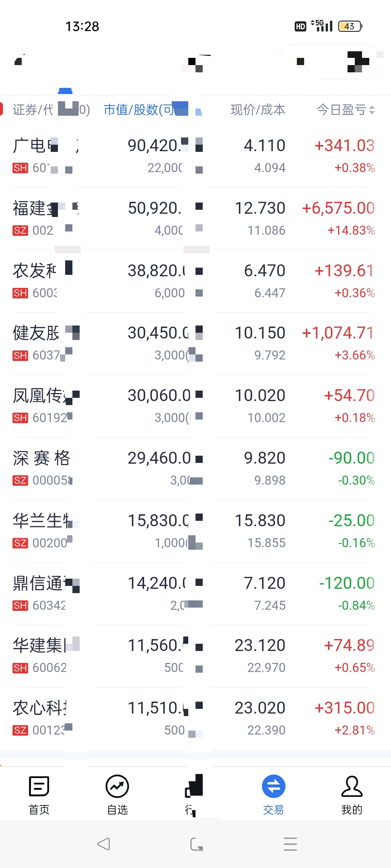This screenshot has width=391, height=868.
Task: Tap the top-left back arrow
Action: tap(20, 60)
